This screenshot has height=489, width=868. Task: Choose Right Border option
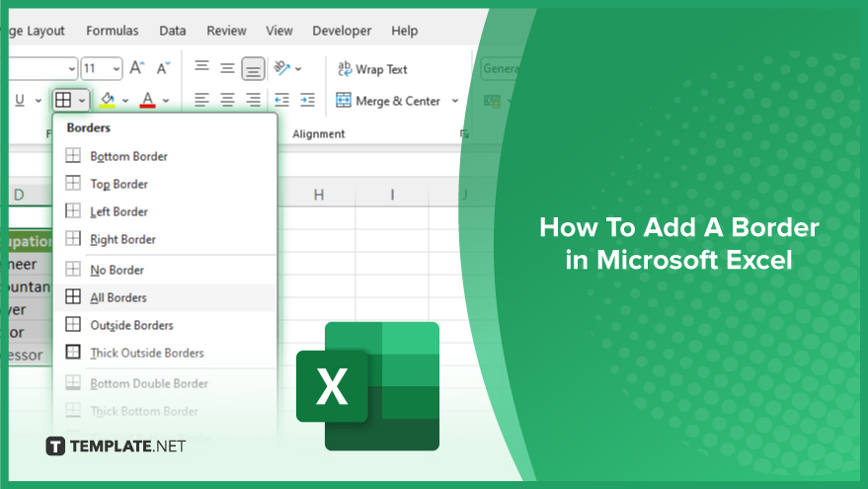coord(165,239)
